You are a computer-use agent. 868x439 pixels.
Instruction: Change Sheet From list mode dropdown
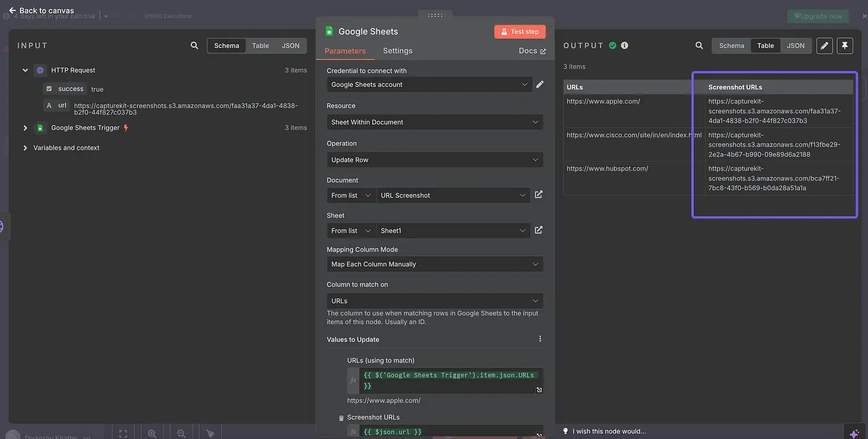click(351, 231)
